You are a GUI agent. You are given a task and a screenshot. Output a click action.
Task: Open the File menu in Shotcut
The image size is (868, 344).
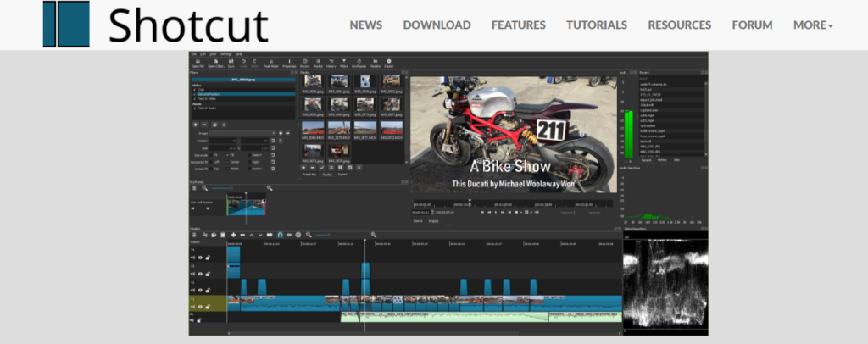click(194, 54)
